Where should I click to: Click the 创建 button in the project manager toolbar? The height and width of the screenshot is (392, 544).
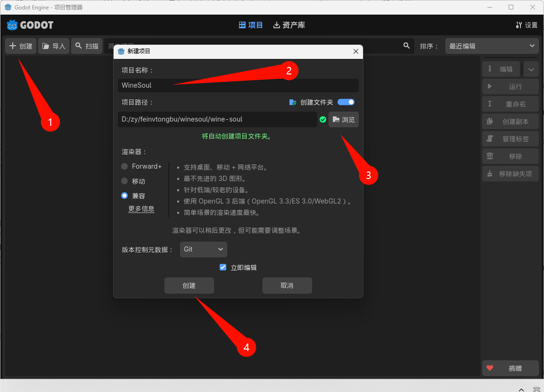click(21, 46)
